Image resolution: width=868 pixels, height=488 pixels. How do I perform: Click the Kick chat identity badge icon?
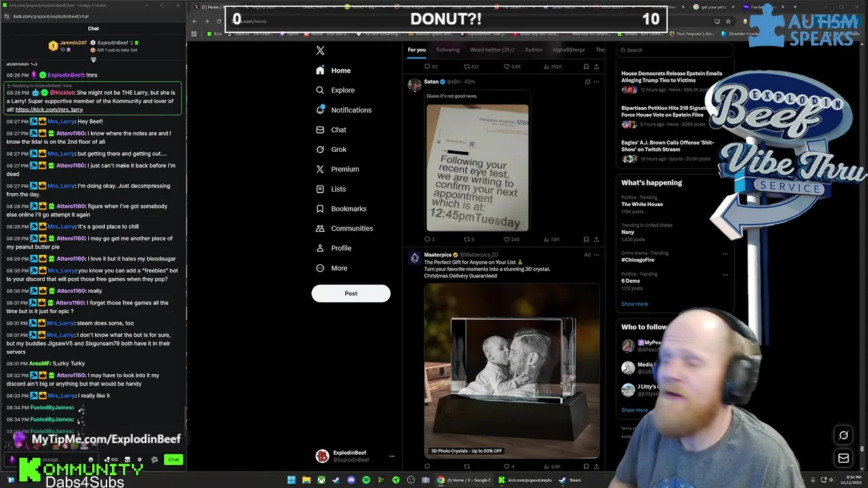(12, 460)
